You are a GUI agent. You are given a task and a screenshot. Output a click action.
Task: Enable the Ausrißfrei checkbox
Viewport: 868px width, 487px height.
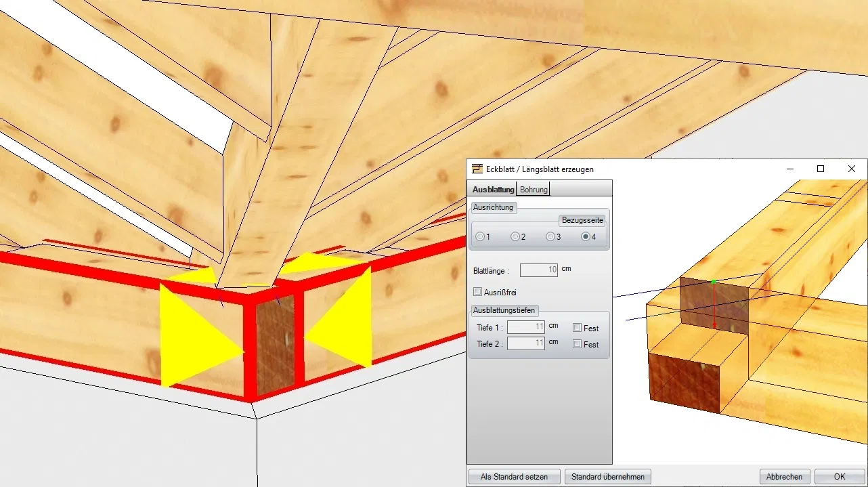point(478,292)
